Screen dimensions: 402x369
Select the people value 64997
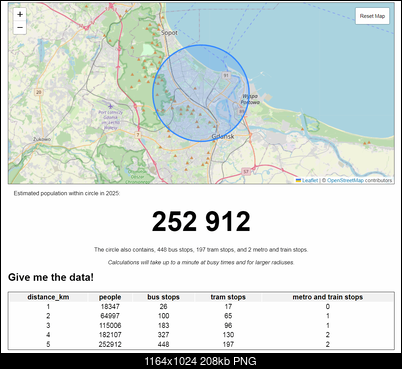(110, 316)
